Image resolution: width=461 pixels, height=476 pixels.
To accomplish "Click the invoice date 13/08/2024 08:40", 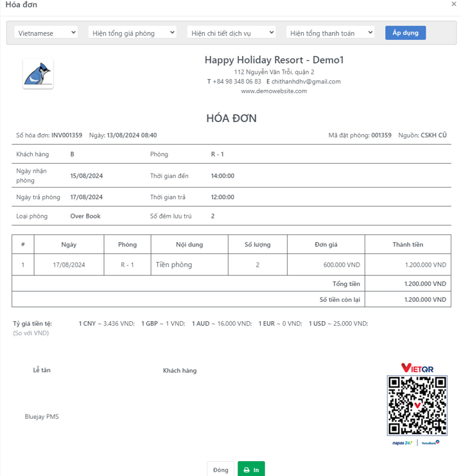I will point(132,135).
